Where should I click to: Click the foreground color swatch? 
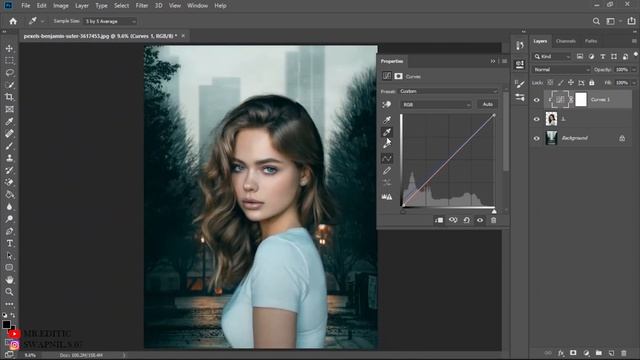tap(6, 324)
